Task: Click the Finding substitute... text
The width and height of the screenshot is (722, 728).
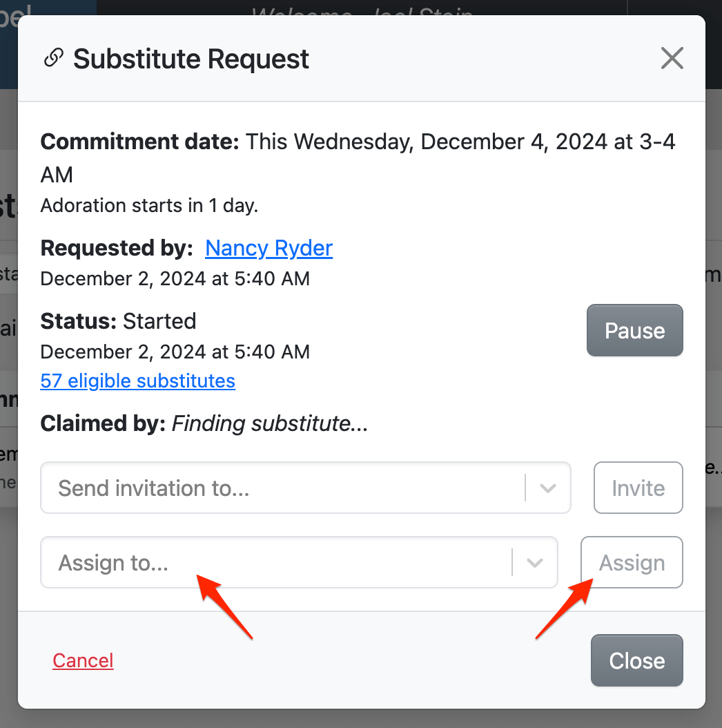Action: pyautogui.click(x=269, y=423)
